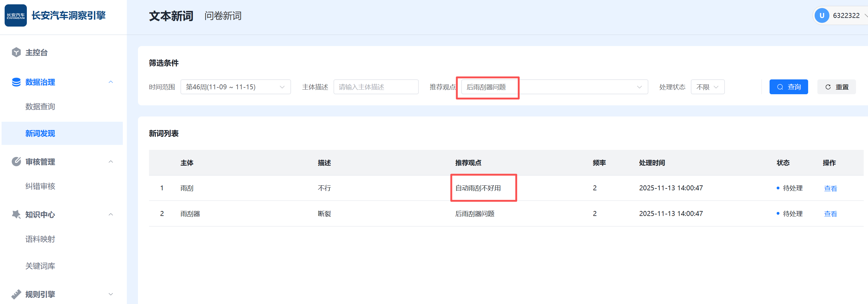Screen dimensions: 868x304
Task: Click 查看 link for 雨刮 row
Action: (830, 188)
